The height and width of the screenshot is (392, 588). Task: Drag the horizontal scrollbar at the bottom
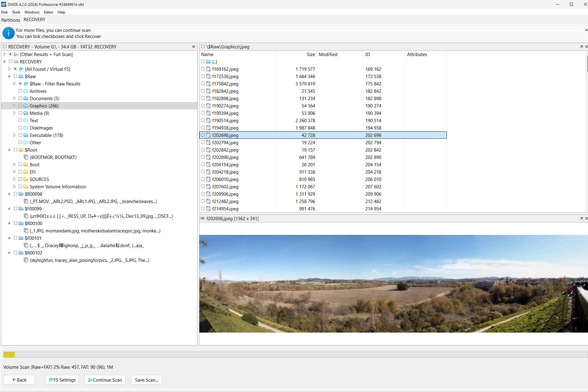[9, 355]
